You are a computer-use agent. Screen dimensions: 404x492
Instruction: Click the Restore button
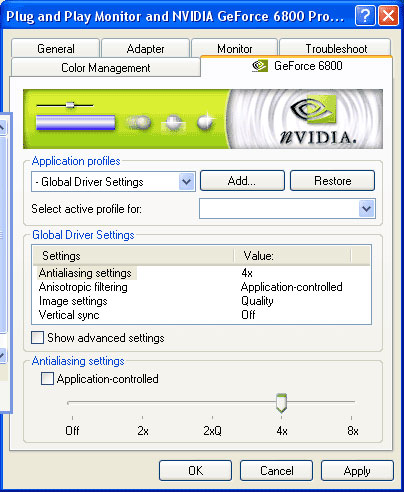(x=332, y=181)
